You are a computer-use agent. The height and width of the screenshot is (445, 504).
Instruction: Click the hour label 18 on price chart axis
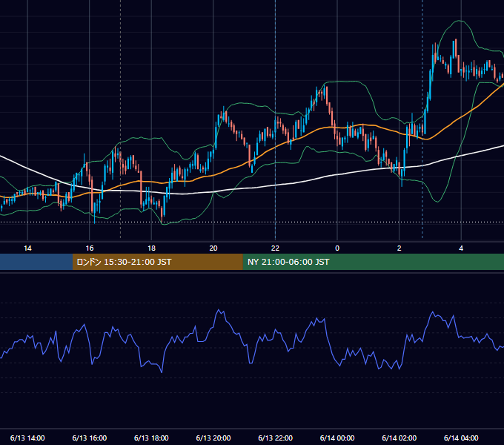click(x=151, y=248)
